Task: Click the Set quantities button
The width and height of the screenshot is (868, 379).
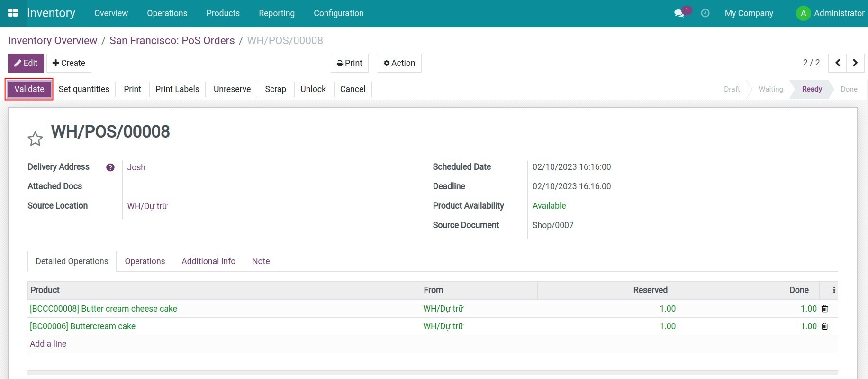Action: (84, 89)
